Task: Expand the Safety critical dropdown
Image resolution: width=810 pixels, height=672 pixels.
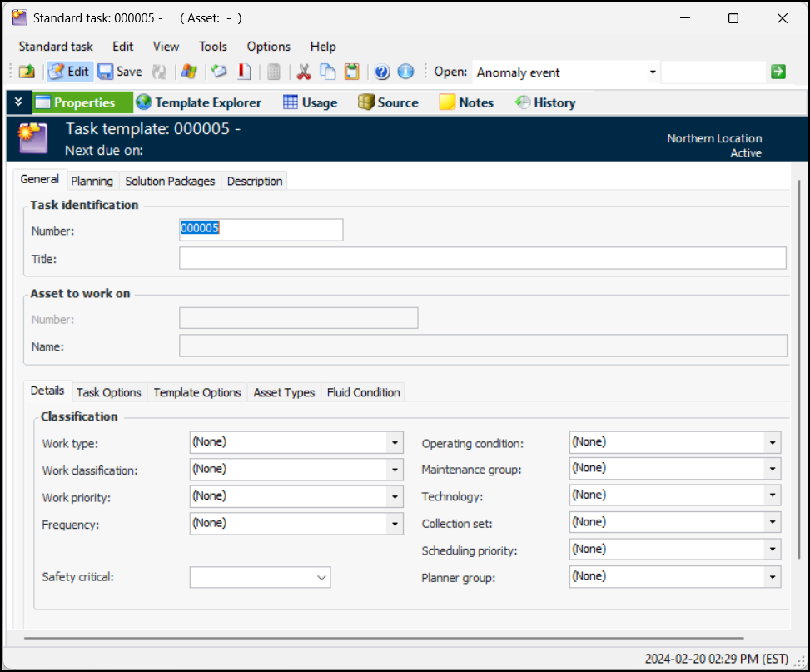Action: (321, 577)
